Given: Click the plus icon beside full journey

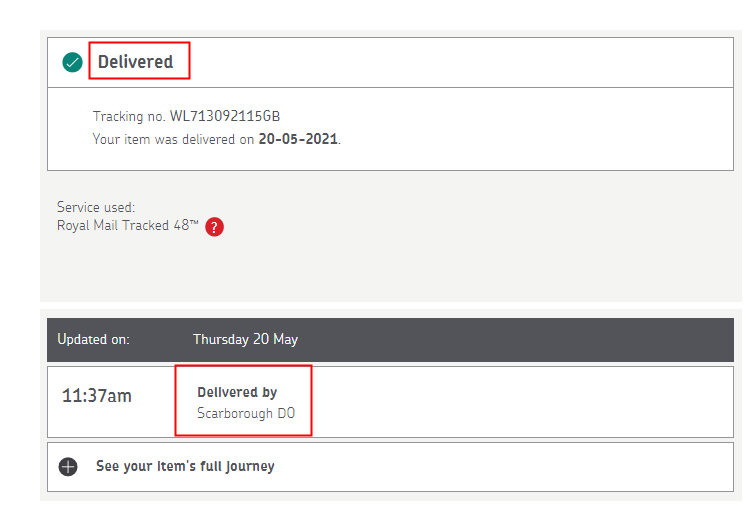Looking at the screenshot, I should (68, 467).
